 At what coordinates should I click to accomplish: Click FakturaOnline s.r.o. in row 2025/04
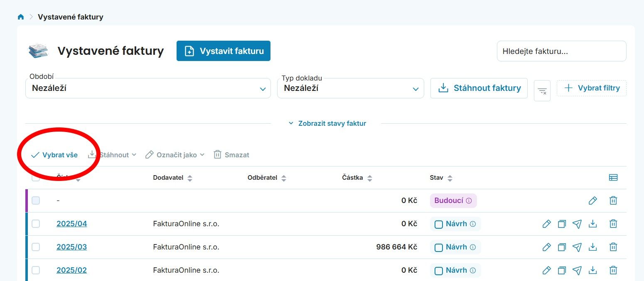pos(186,224)
